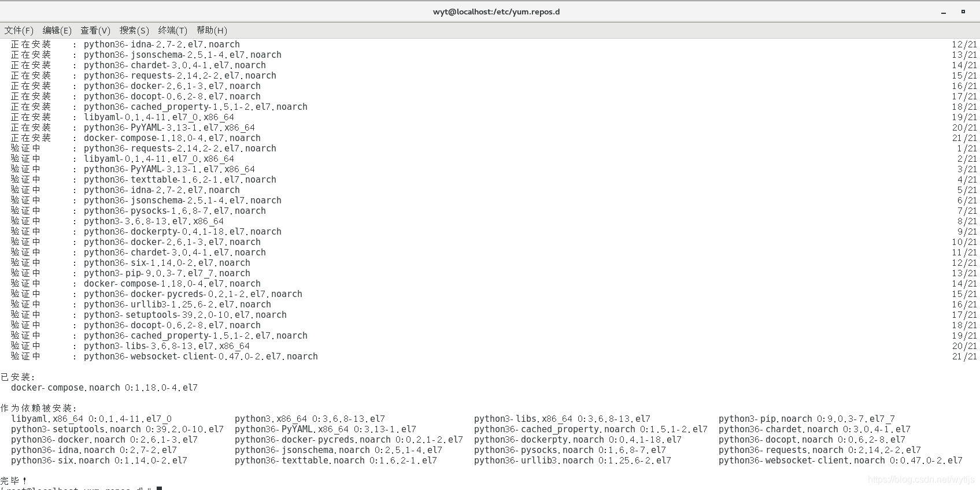Click python3-3.6.8-13.el7.x86_64 verify line

click(x=494, y=221)
